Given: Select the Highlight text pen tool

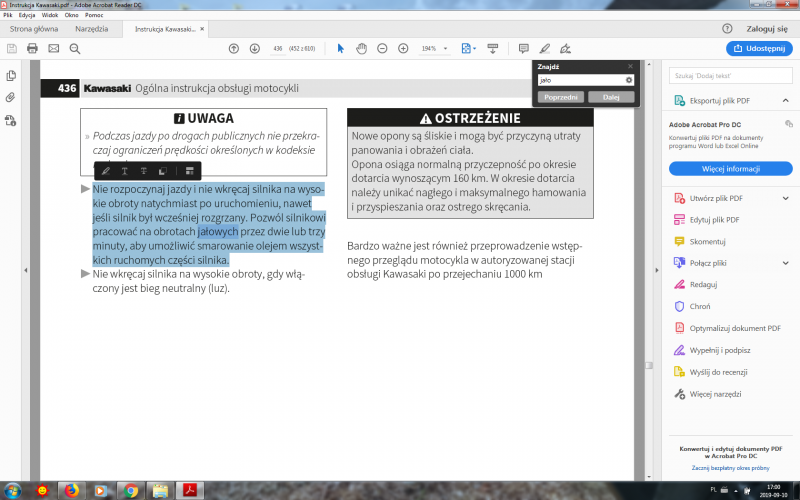Looking at the screenshot, I should pos(544,48).
